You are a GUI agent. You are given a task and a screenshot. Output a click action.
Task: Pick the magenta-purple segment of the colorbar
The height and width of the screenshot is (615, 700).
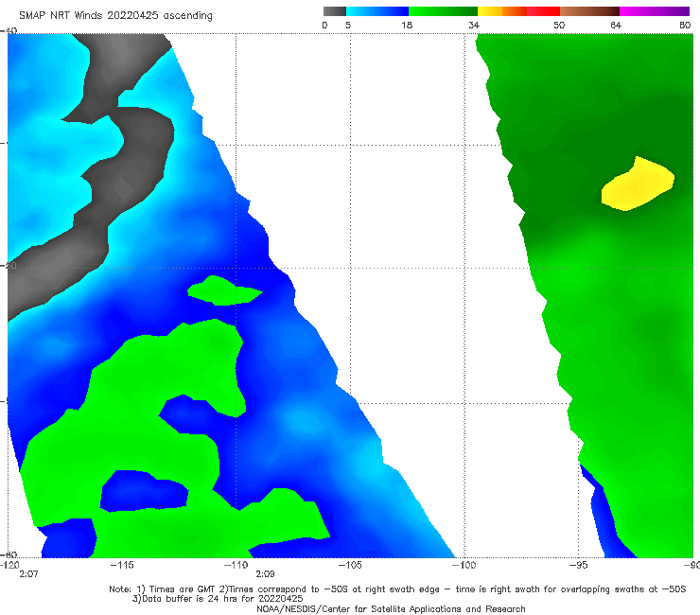[655, 11]
